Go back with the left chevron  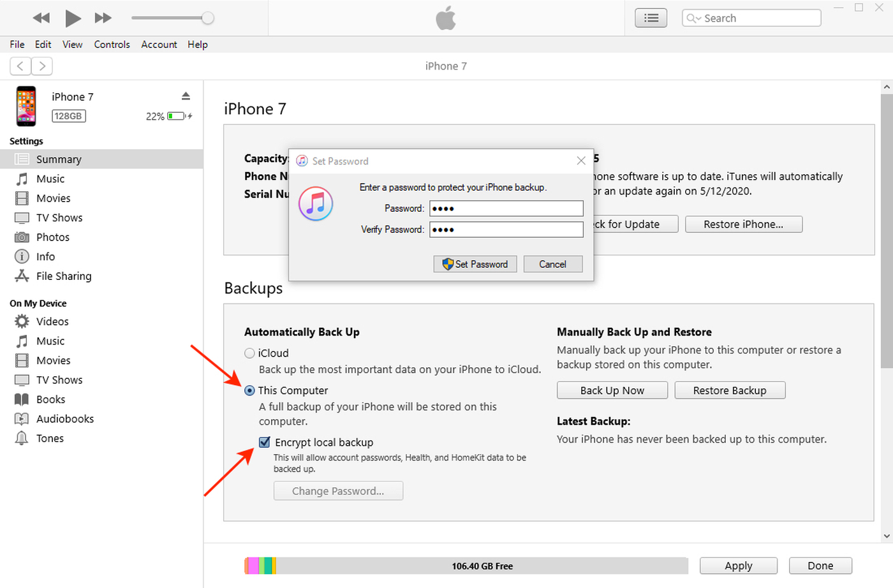(20, 66)
